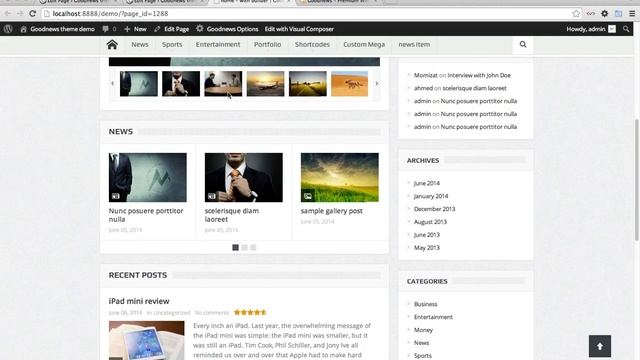This screenshot has width=640, height=360.
Task: Open the December 2013 archive
Action: [434, 209]
